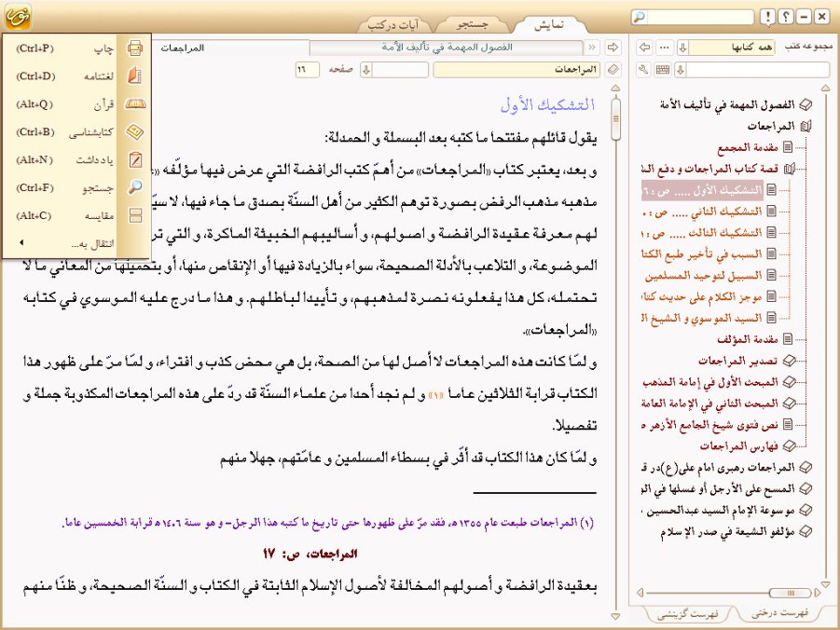Switch to the جستجو tab at the top
The image size is (840, 630).
point(473,24)
